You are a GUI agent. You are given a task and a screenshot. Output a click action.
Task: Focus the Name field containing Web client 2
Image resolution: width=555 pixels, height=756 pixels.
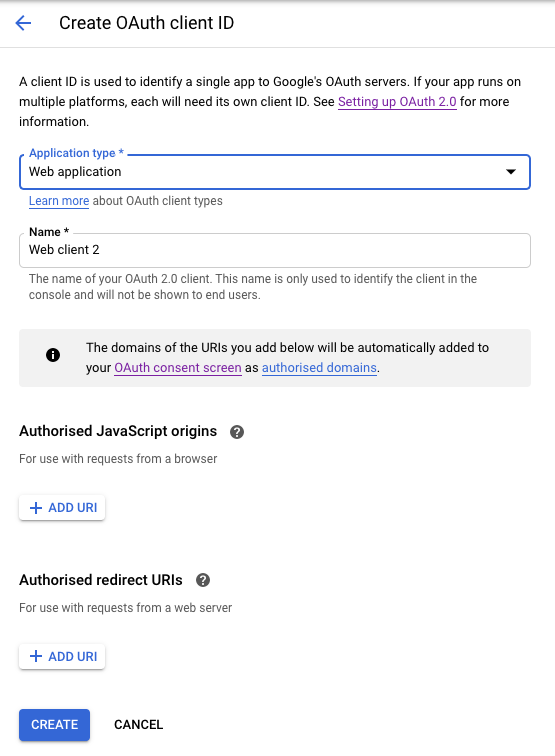(x=275, y=250)
